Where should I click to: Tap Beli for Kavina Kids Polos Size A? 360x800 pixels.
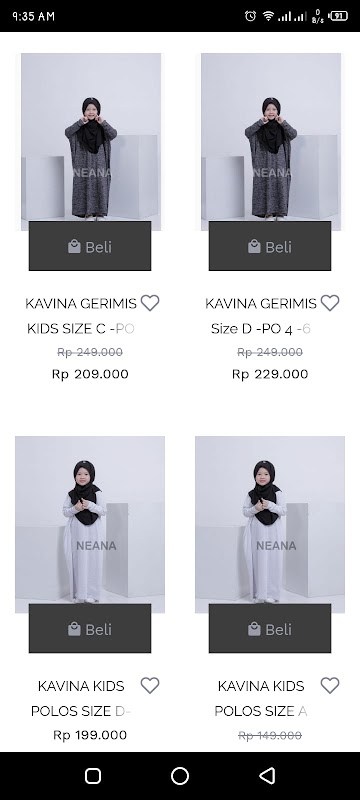click(270, 629)
